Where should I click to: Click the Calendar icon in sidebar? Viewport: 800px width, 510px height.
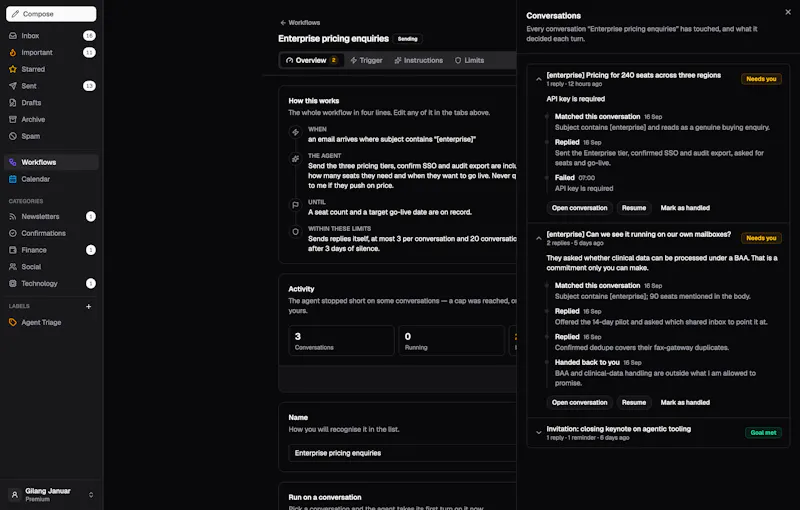tap(13, 179)
